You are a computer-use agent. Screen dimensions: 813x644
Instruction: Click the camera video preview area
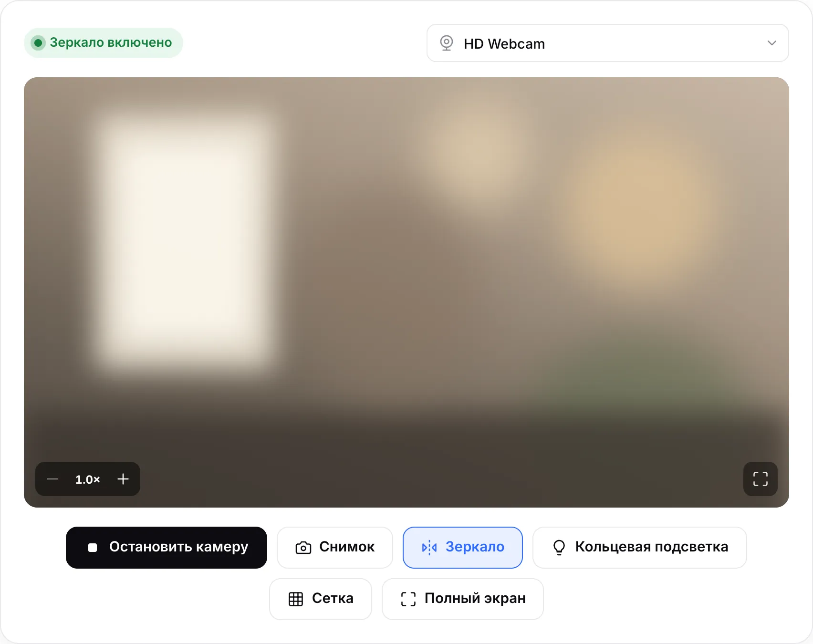[x=406, y=292]
